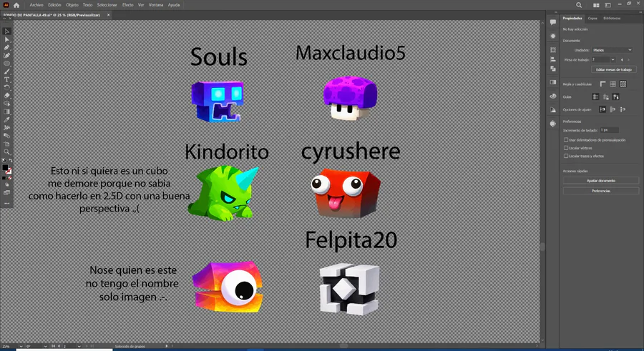Open the Align panel icon
Viewport: 644px width, 351px height.
click(x=553, y=59)
